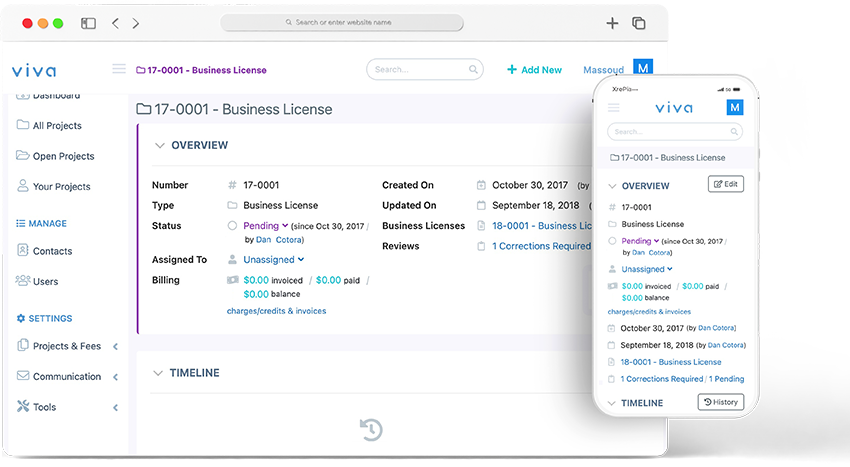Click the Users group icon
850x467 pixels.
coord(23,280)
